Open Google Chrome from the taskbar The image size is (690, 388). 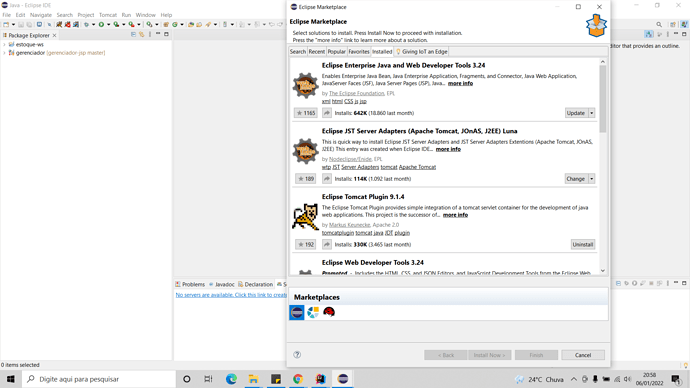(x=298, y=379)
